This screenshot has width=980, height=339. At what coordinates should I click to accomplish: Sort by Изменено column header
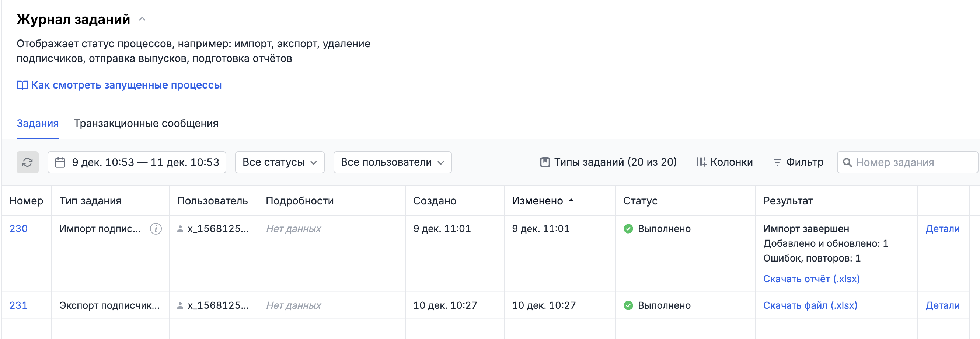(537, 201)
